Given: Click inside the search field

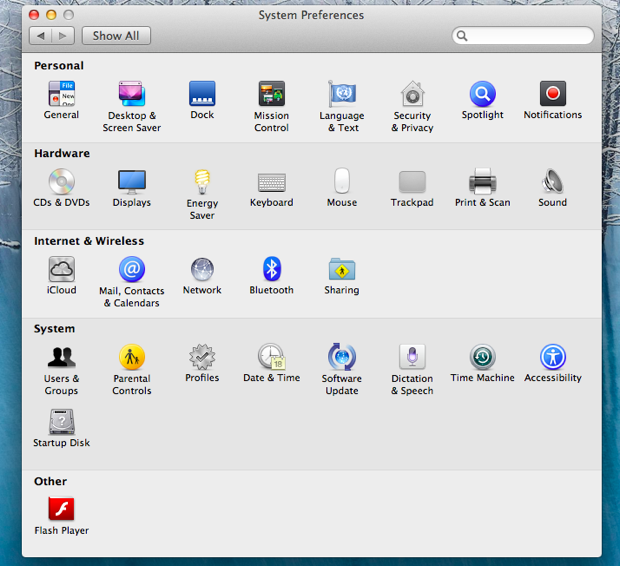Looking at the screenshot, I should [x=523, y=36].
